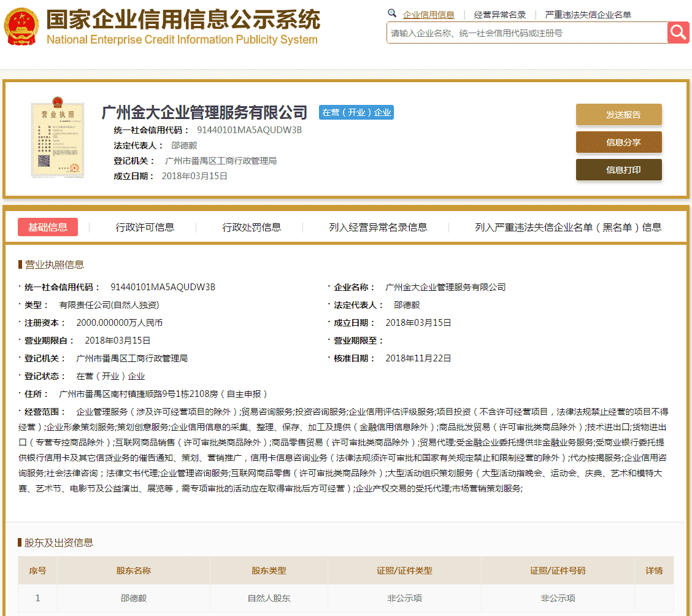Click the 股东名称 column header
Screen dimensions: 692x616
(x=133, y=571)
